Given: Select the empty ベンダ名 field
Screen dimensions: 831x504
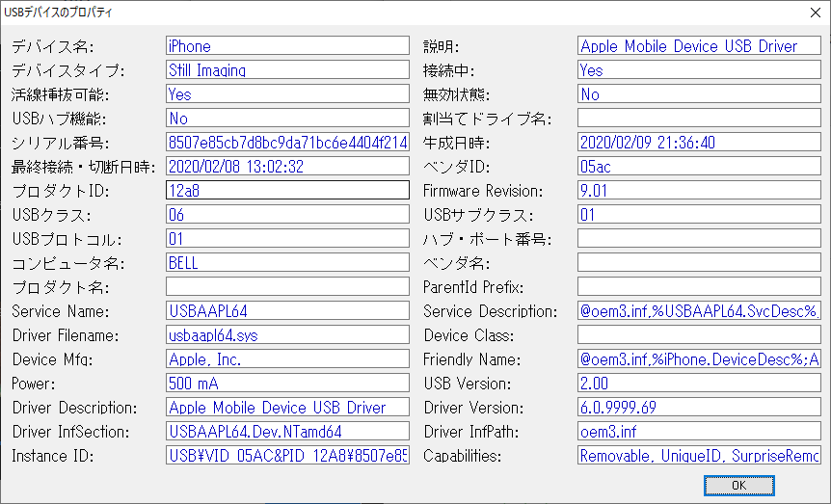Looking at the screenshot, I should [x=699, y=262].
